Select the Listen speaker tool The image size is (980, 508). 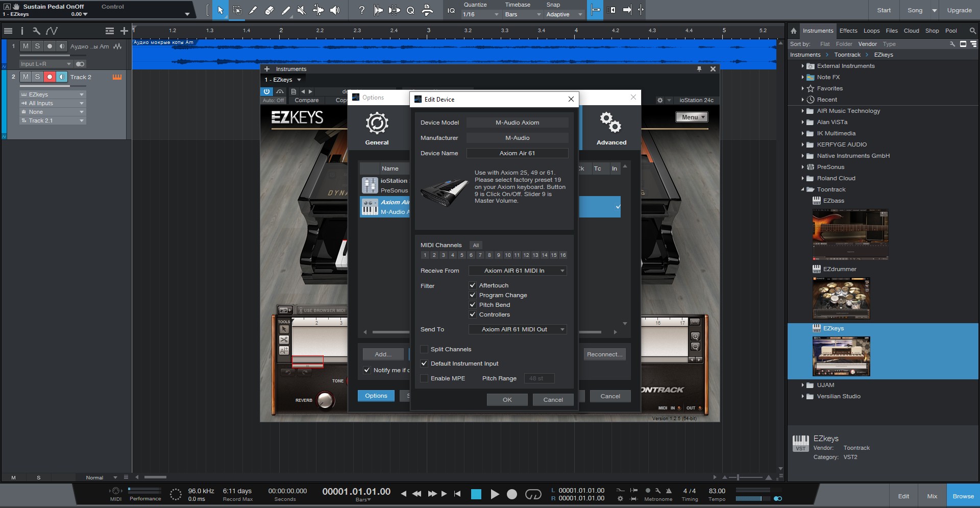pyautogui.click(x=335, y=10)
